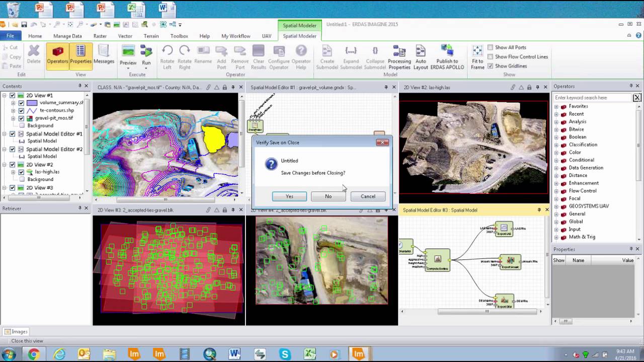This screenshot has height=362, width=644.
Task: Click the Preview model icon
Action: [128, 51]
